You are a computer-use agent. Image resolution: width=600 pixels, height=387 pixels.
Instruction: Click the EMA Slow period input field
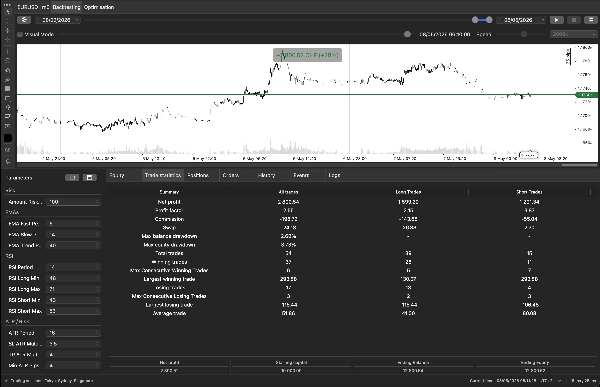[x=73, y=235]
